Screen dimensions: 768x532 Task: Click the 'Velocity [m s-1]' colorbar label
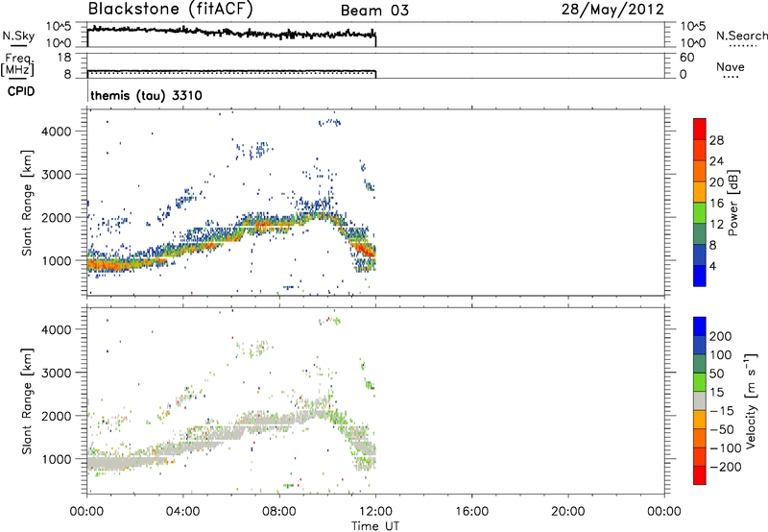pos(752,400)
